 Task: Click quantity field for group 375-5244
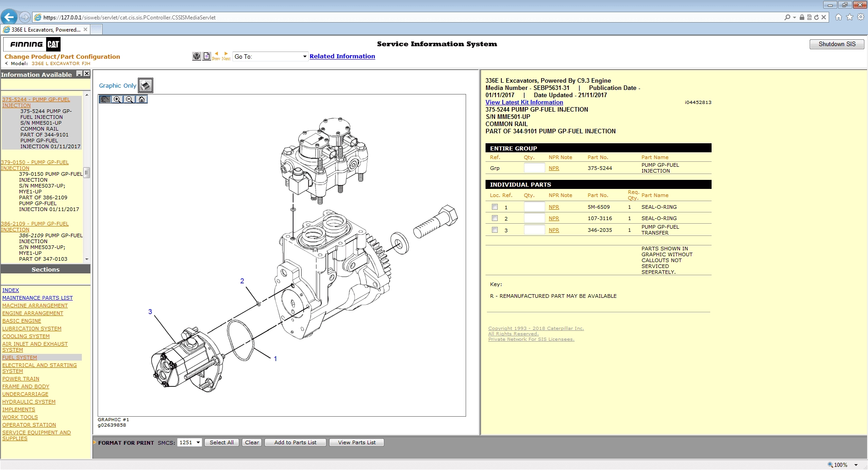534,168
